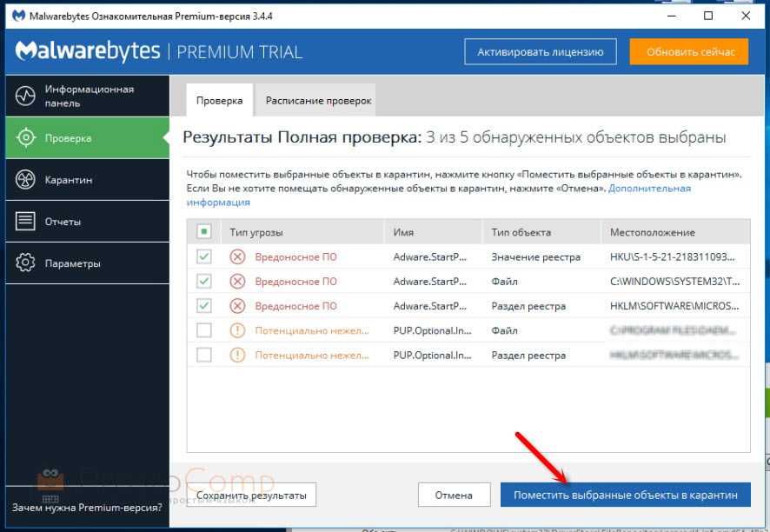Sort by the Местоположение column header
The width and height of the screenshot is (770, 532).
(653, 232)
